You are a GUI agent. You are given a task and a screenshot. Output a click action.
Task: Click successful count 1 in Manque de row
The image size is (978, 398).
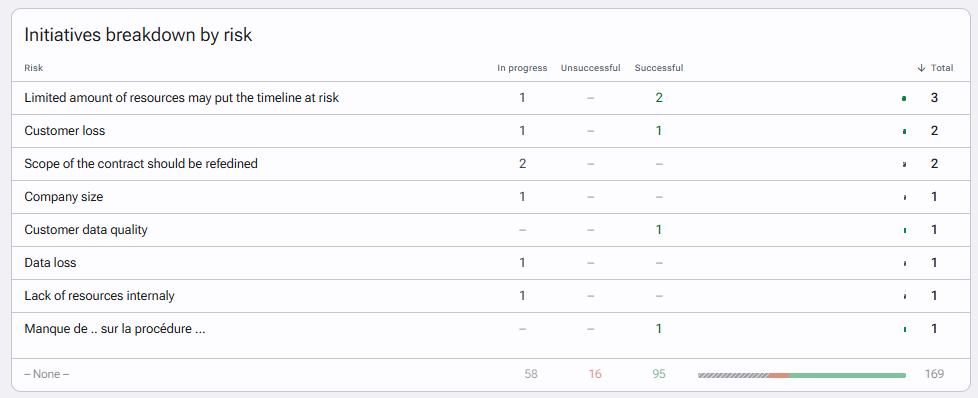[x=659, y=329]
